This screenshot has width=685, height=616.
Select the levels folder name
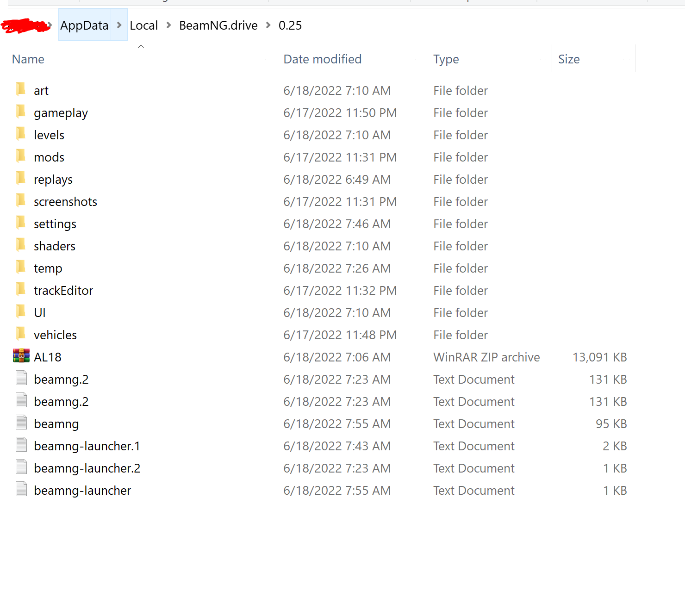click(49, 135)
